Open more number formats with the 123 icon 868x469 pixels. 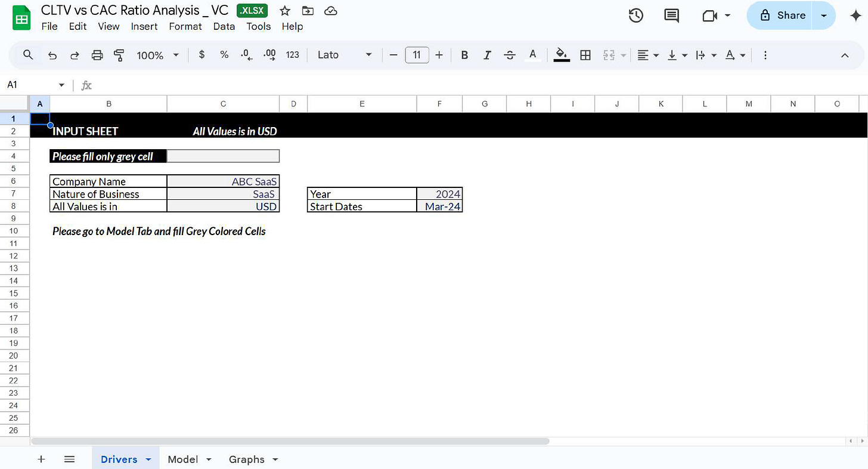(292, 55)
